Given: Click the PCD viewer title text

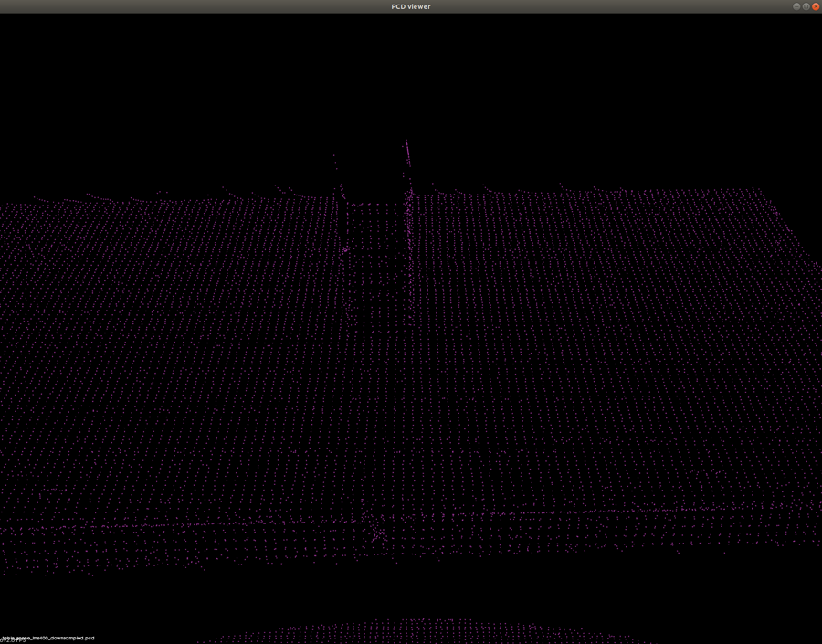Looking at the screenshot, I should (411, 6).
